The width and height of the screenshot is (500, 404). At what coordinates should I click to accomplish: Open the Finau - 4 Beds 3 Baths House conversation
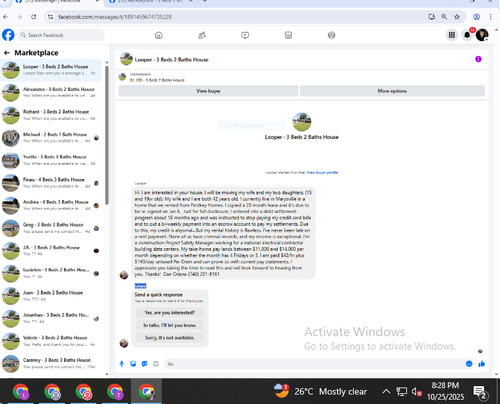[x=51, y=183]
